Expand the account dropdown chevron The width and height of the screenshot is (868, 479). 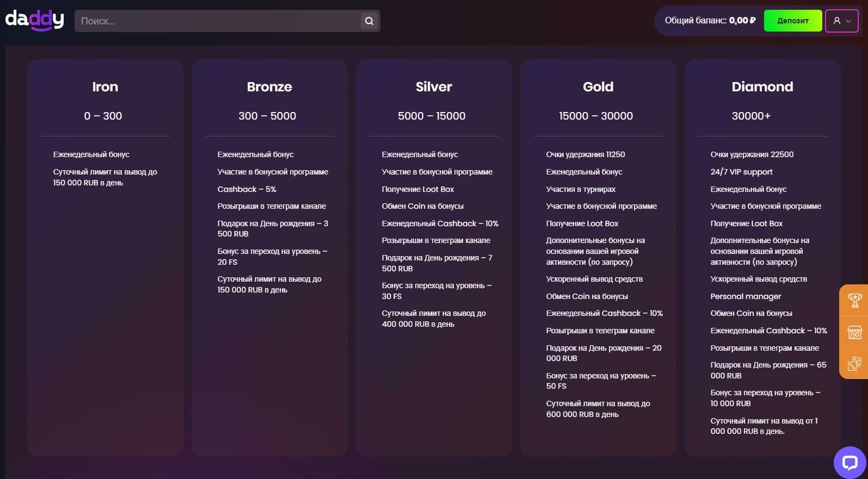[848, 21]
